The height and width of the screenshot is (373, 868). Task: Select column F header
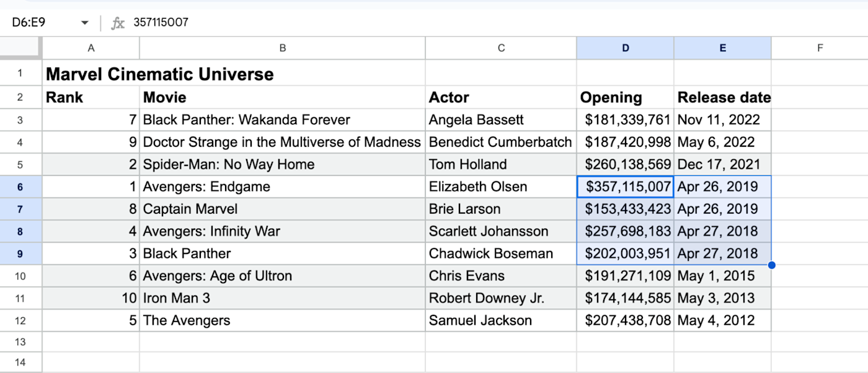click(x=820, y=48)
